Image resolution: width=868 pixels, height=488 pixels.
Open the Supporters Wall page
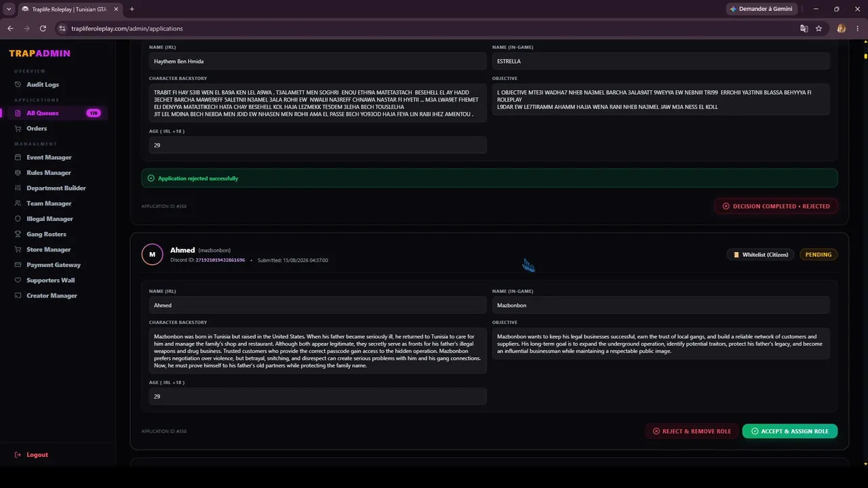point(50,281)
